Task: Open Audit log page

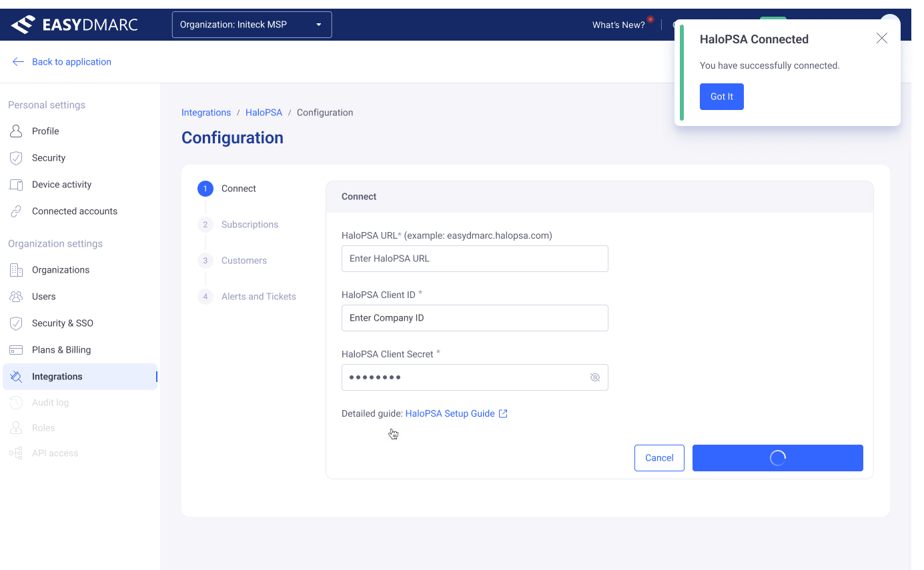Action: tap(50, 403)
